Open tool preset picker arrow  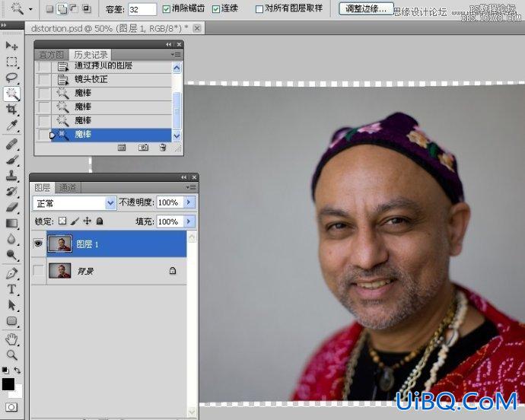(x=30, y=9)
